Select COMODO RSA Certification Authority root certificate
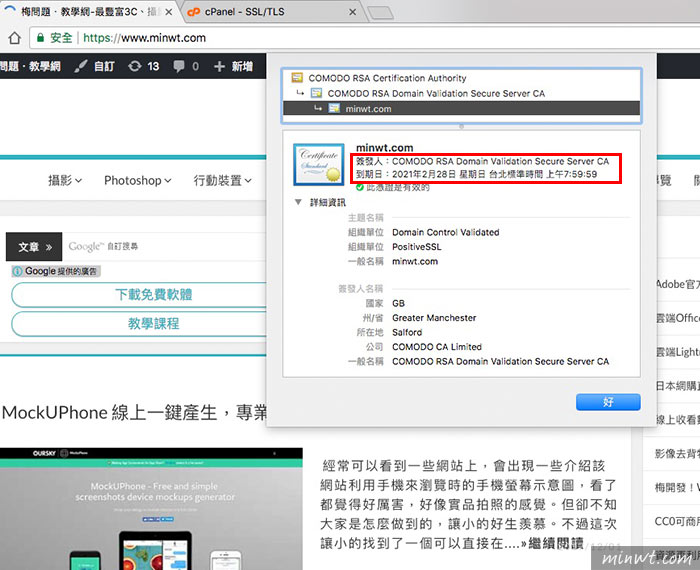This screenshot has height=570, width=700. click(461, 78)
